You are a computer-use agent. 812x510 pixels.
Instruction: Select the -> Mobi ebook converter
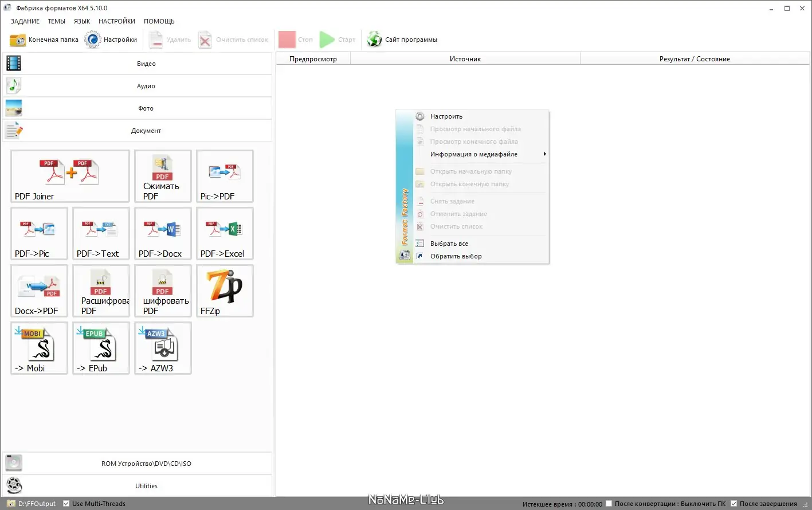(x=39, y=348)
